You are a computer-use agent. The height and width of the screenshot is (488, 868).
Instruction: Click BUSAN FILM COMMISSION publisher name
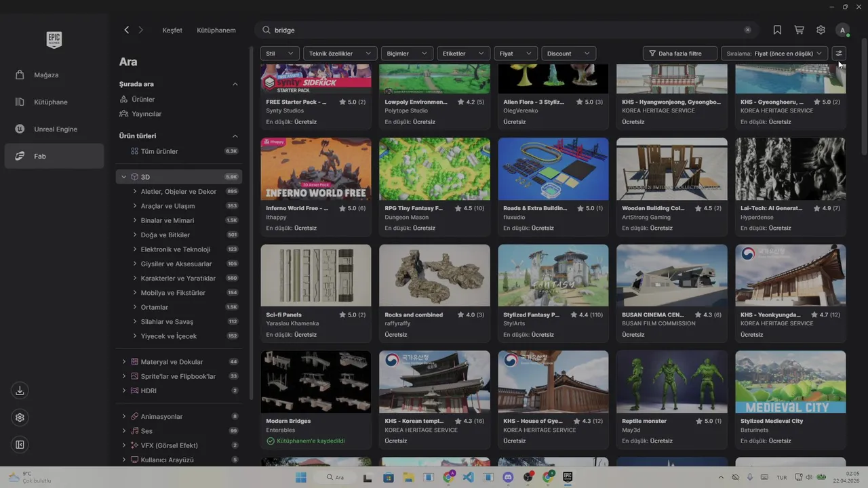658,323
